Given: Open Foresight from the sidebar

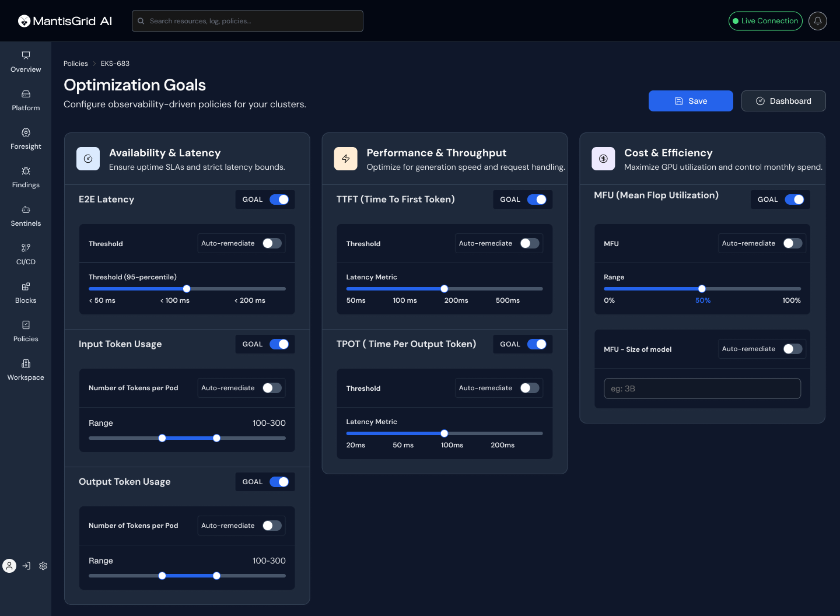Looking at the screenshot, I should coord(26,139).
